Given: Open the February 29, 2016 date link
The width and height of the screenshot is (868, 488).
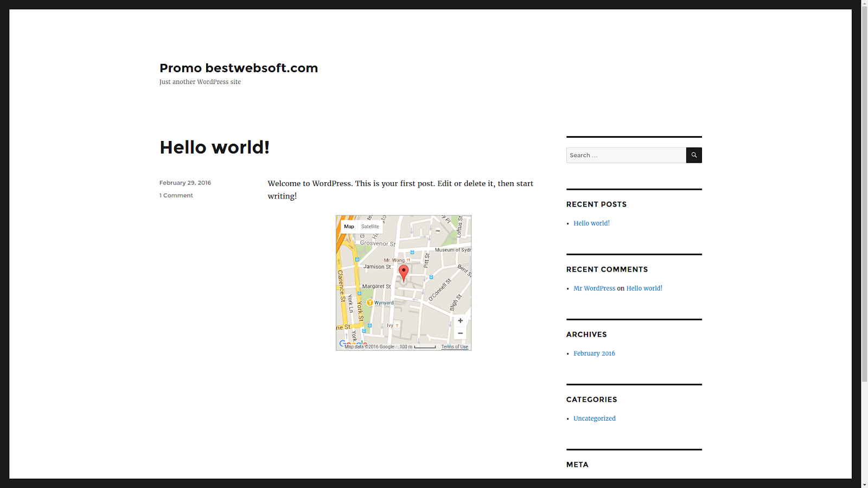Looking at the screenshot, I should click(x=185, y=183).
